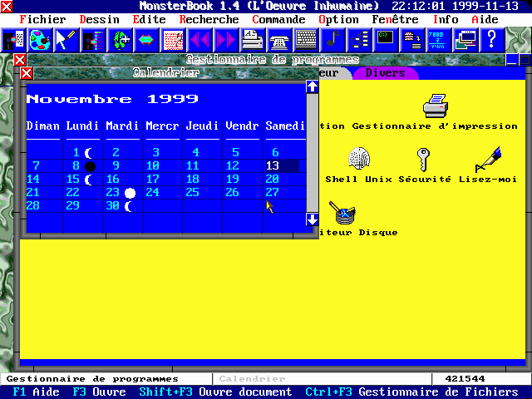The width and height of the screenshot is (532, 399).
Task: Select day 28 in the calendar
Action: [33, 205]
